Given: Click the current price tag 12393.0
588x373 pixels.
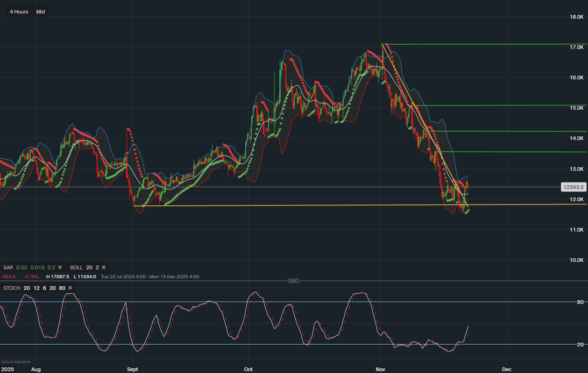Looking at the screenshot, I should (x=574, y=187).
